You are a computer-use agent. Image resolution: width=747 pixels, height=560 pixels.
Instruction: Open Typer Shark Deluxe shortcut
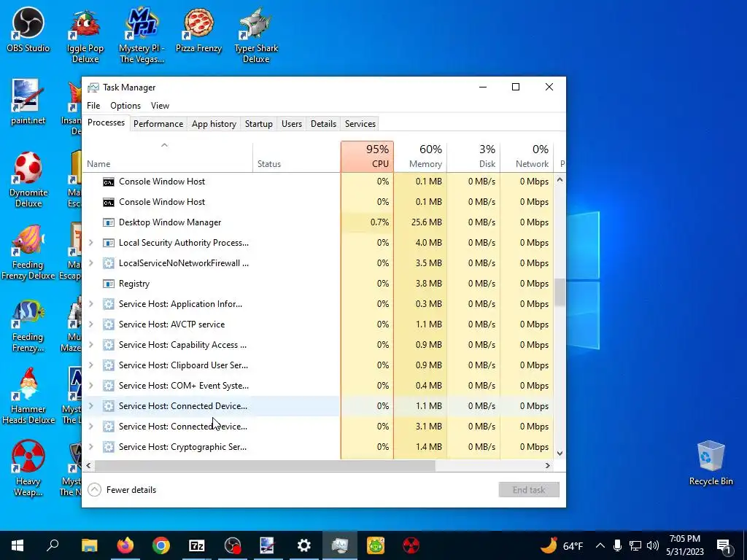click(256, 36)
